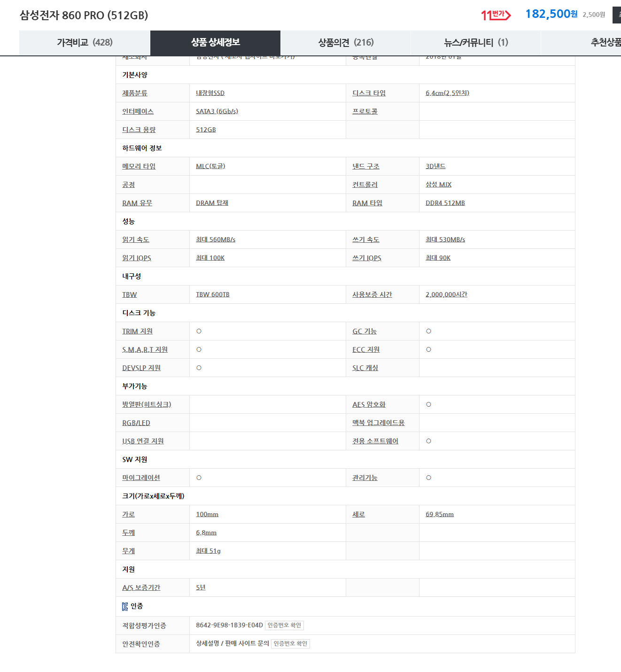
Task: Click the 100mm width link
Action: (207, 514)
